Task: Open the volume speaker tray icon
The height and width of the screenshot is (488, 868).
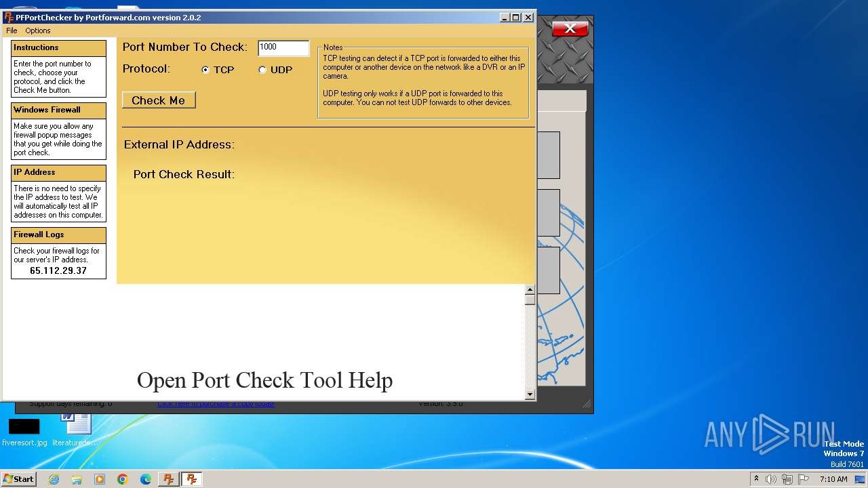Action: (771, 479)
